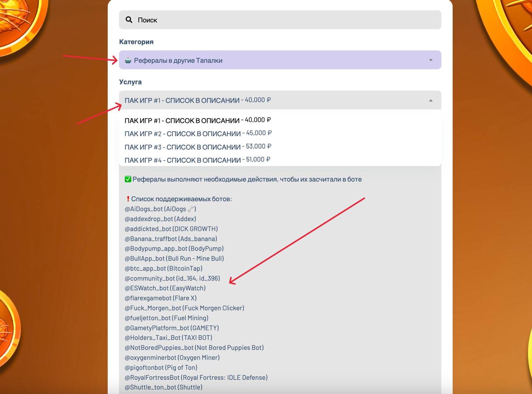Click the @Bodypump_app_bot (BodyPump) entry
Screen dimensions: 532x394
pos(174,249)
